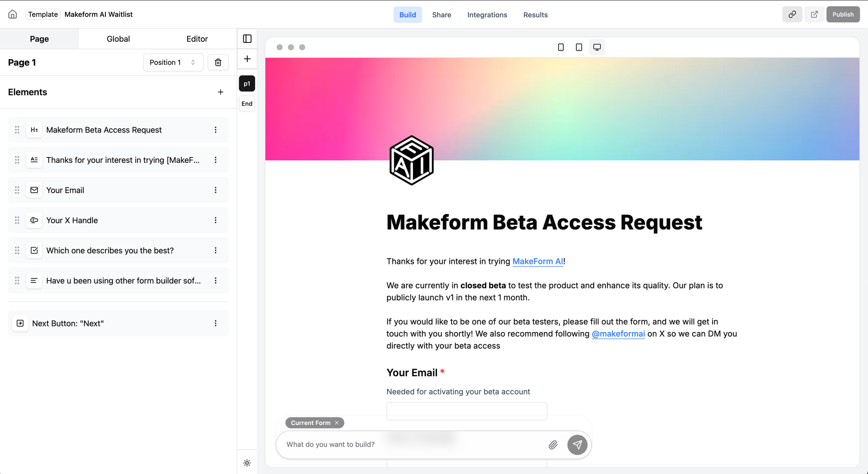Switch to the Global panel tab
This screenshot has height=474, width=868.
(x=118, y=38)
